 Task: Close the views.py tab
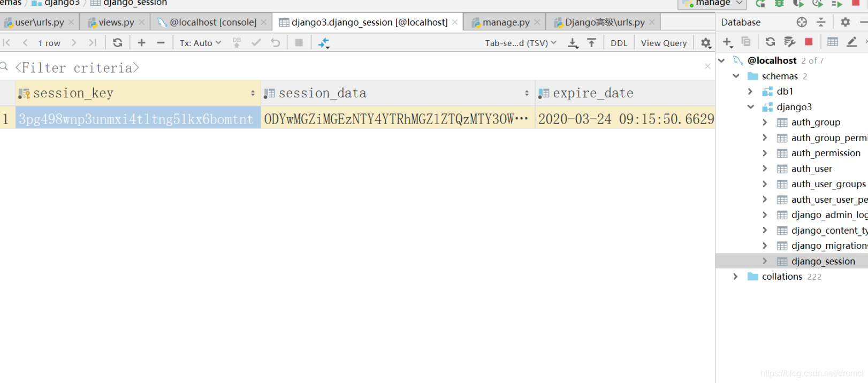[142, 22]
